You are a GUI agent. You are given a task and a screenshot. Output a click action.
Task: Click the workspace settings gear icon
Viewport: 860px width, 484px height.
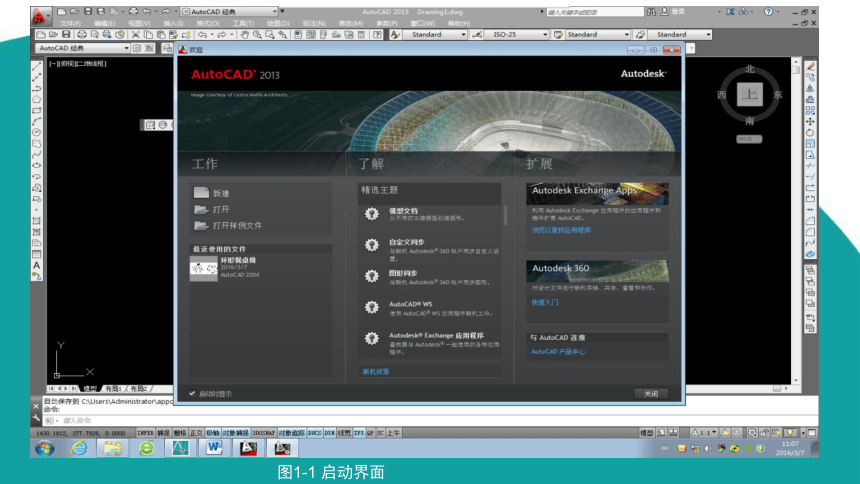point(137,48)
